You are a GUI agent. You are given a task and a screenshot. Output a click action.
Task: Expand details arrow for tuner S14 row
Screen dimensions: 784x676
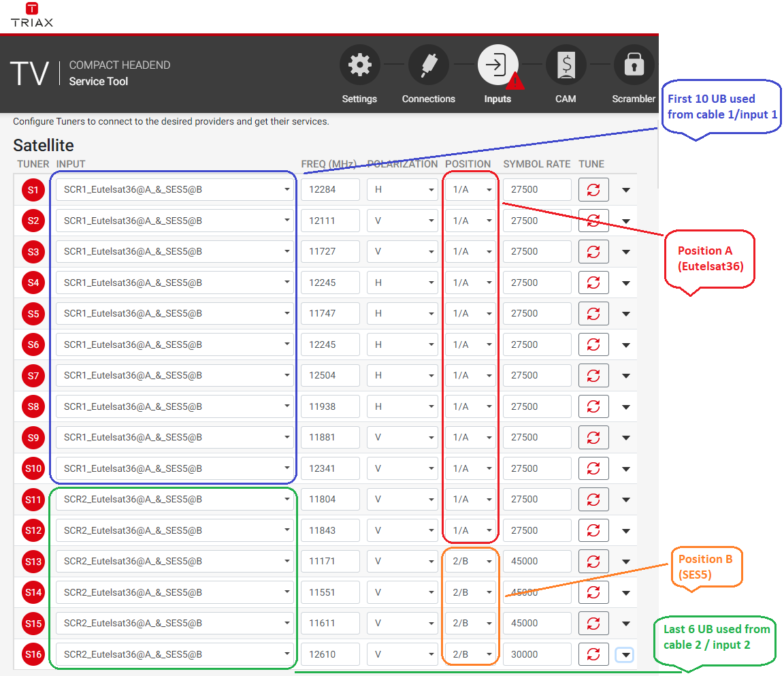click(x=626, y=593)
